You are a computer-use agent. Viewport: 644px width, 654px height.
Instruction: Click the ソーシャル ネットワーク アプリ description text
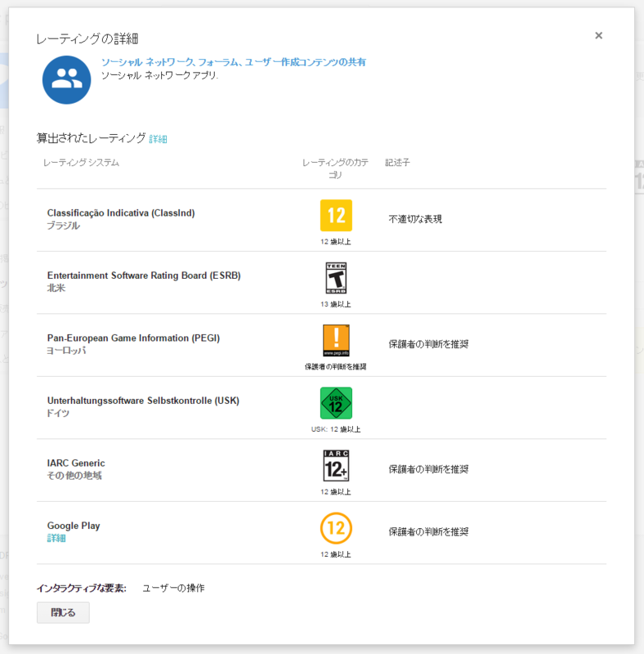coord(159,75)
